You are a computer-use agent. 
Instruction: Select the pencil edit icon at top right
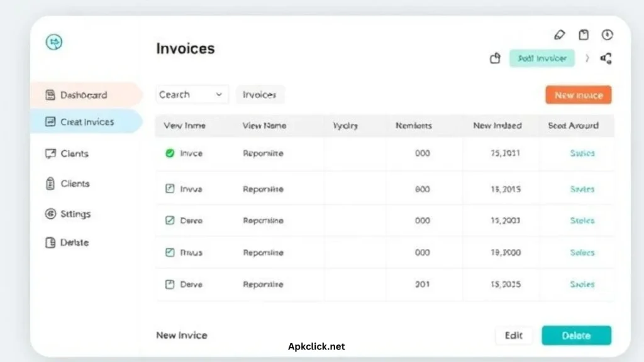tap(559, 35)
